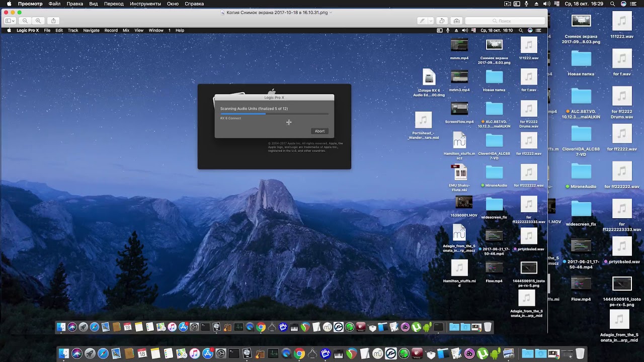Open Terminal in the Dock
The image size is (644, 362).
[234, 353]
